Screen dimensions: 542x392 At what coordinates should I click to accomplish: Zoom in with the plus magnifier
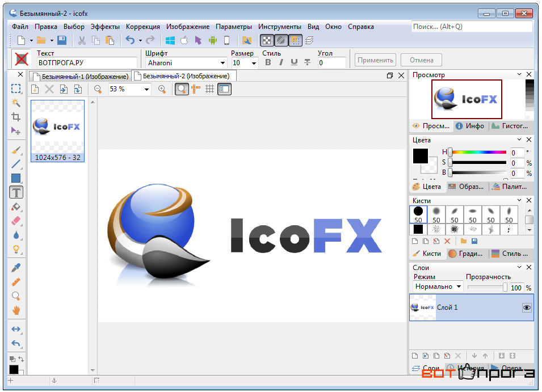pos(162,89)
